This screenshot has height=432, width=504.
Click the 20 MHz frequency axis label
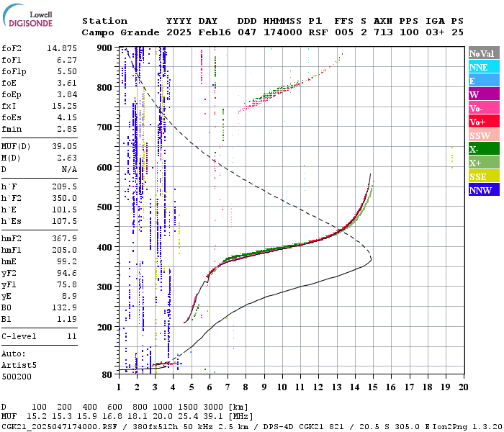tap(463, 387)
